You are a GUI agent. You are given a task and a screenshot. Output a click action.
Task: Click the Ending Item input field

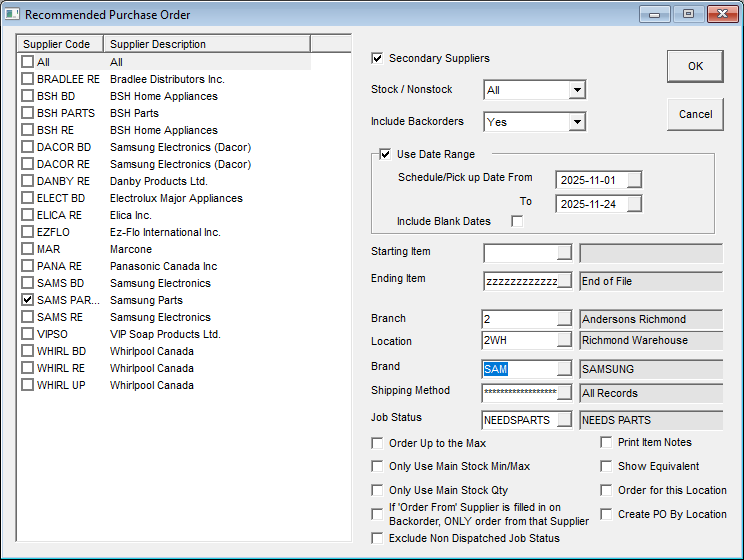click(520, 281)
